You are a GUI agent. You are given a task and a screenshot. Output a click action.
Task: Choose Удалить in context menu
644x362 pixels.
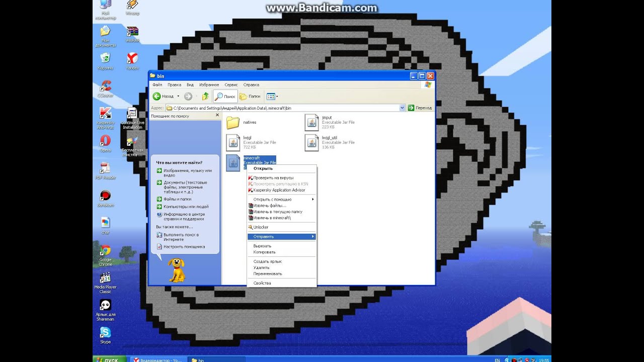point(282,267)
